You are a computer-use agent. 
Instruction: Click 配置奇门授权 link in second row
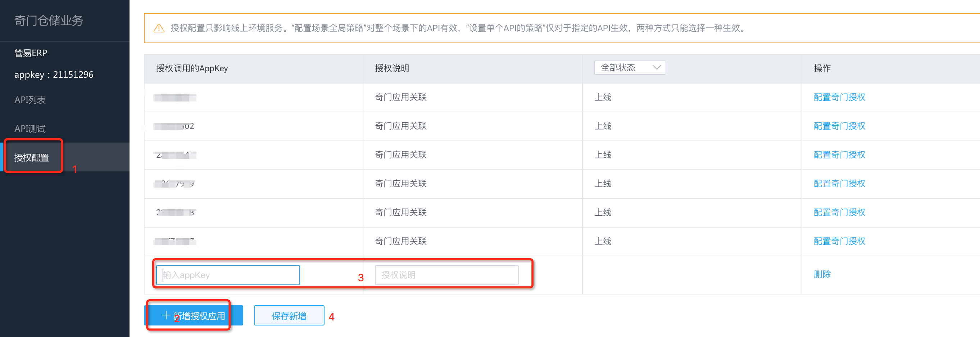(839, 126)
